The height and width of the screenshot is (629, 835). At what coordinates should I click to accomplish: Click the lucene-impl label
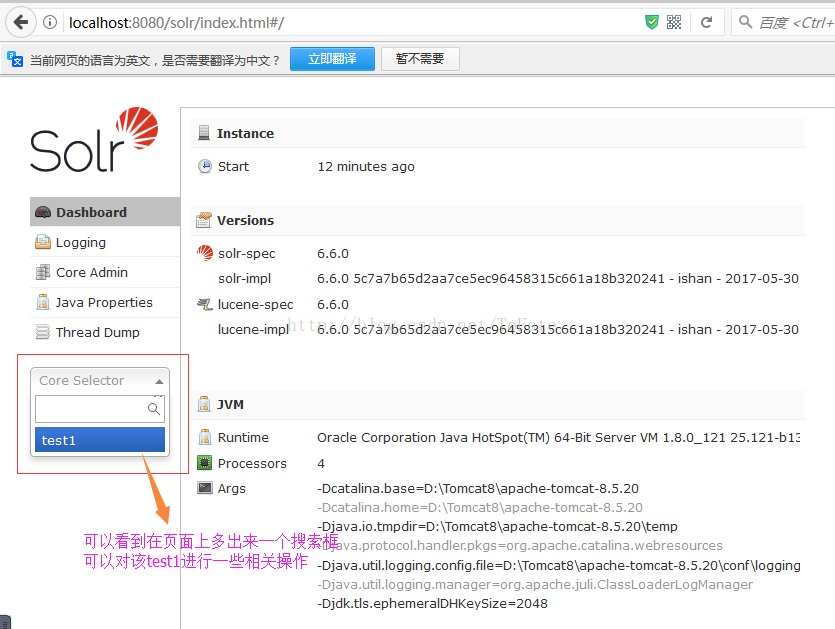click(253, 330)
